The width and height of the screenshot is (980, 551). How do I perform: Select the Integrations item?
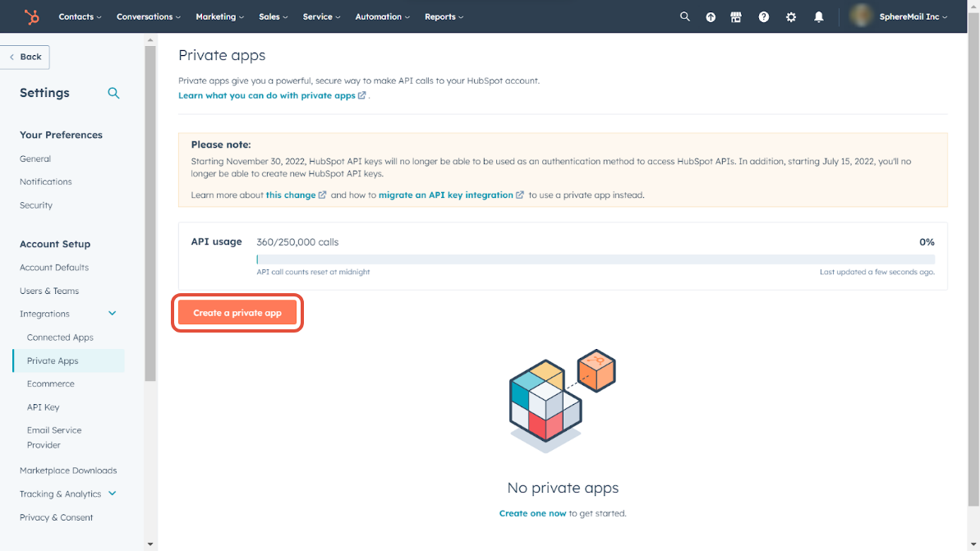pos(44,315)
